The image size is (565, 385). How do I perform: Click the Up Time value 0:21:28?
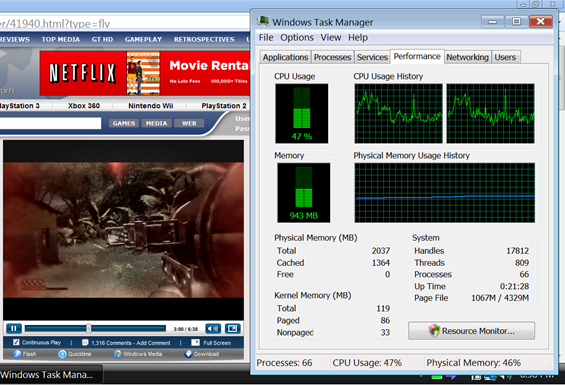tap(514, 286)
